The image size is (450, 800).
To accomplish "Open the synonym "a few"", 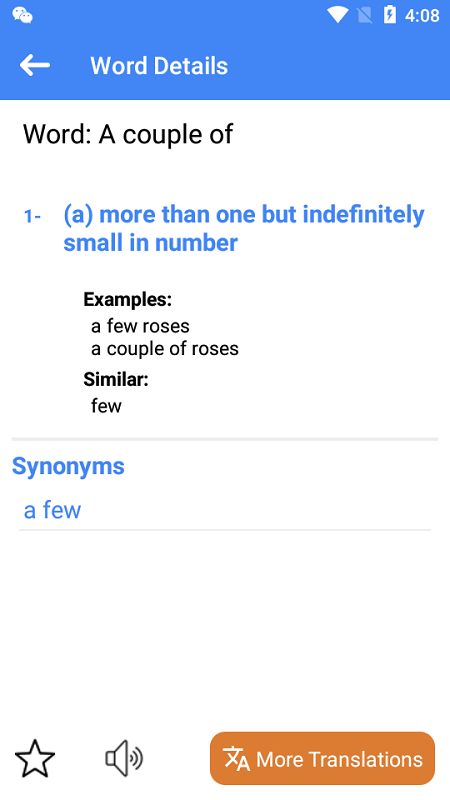I will pyautogui.click(x=53, y=510).
